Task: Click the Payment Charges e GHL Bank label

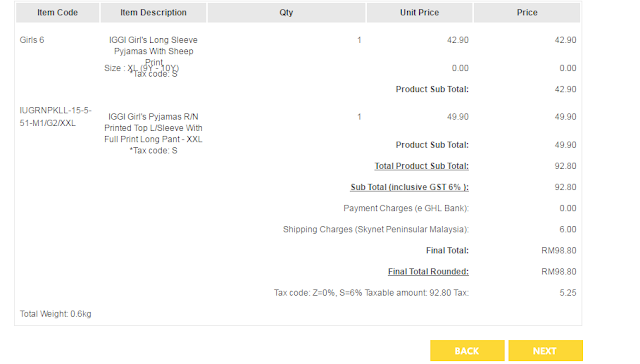Action: 406,208
